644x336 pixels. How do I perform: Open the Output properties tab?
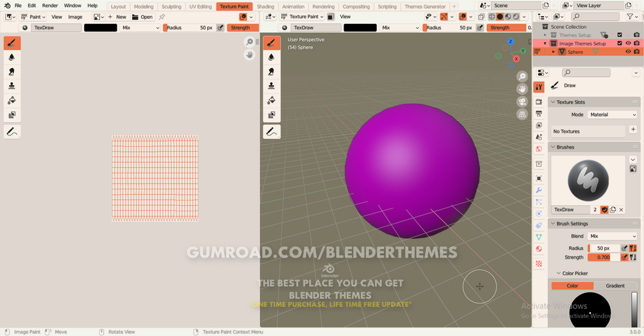(x=539, y=113)
